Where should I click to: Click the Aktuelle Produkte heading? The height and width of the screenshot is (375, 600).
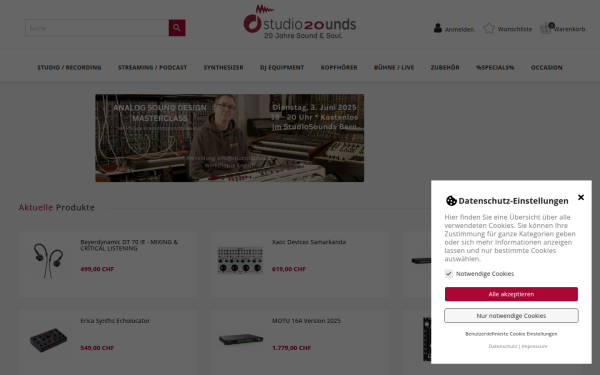pos(57,207)
